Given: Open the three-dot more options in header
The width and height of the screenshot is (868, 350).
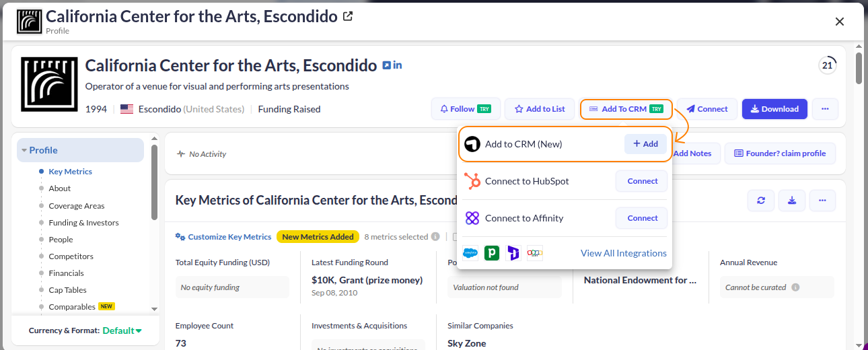Looking at the screenshot, I should tap(825, 109).
